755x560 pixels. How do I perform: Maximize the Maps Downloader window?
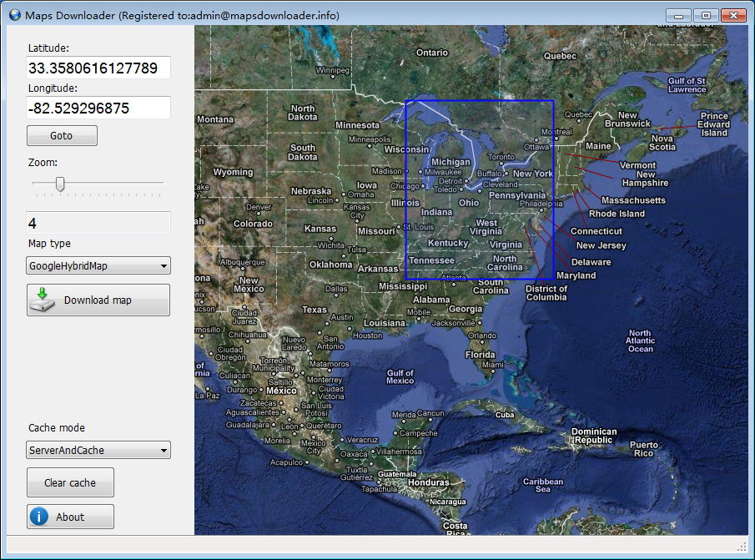click(x=706, y=15)
